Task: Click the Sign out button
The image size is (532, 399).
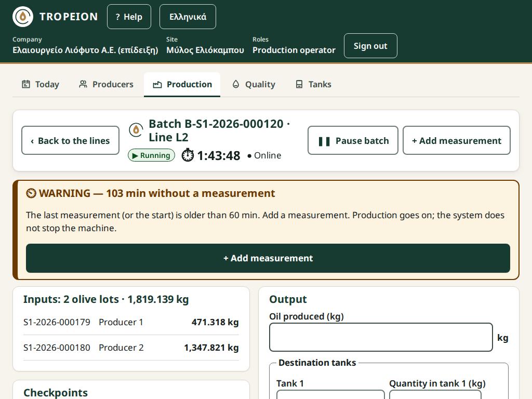Action: tap(370, 46)
